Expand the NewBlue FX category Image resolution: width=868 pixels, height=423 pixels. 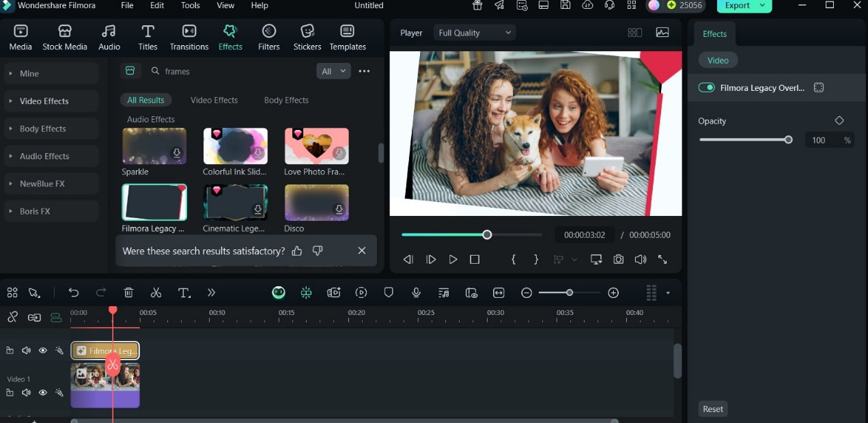tap(51, 184)
